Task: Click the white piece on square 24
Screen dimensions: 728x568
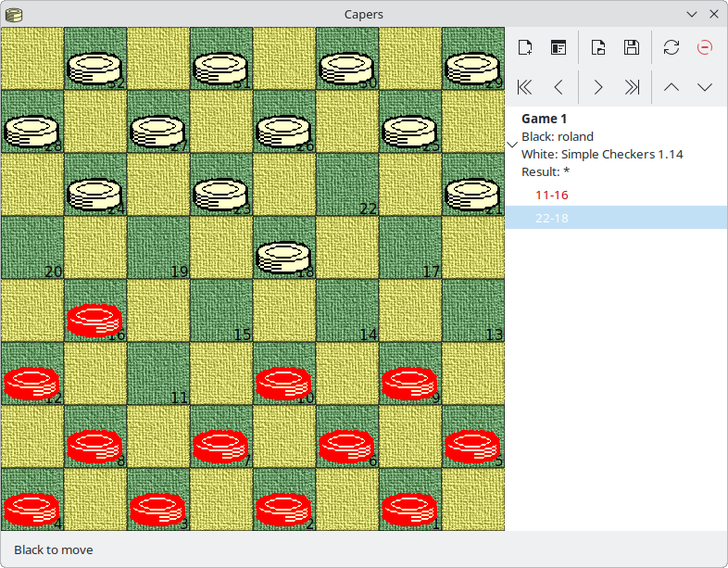Action: [x=94, y=195]
